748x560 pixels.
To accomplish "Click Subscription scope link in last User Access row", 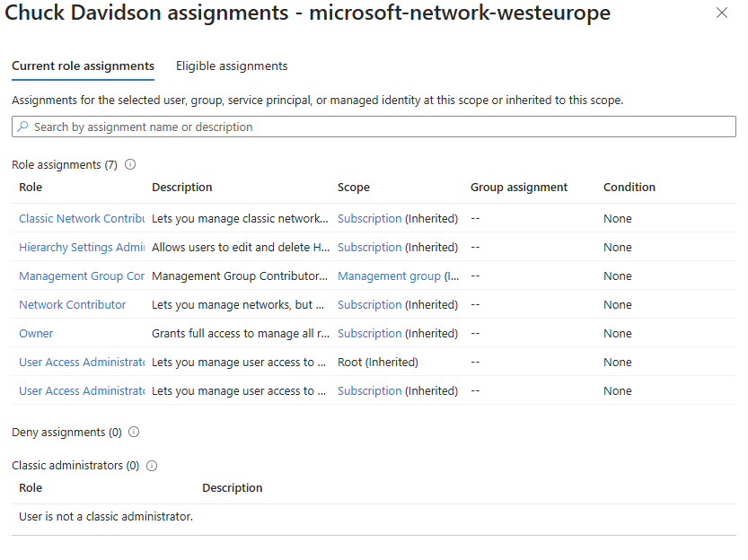I will click(x=370, y=390).
